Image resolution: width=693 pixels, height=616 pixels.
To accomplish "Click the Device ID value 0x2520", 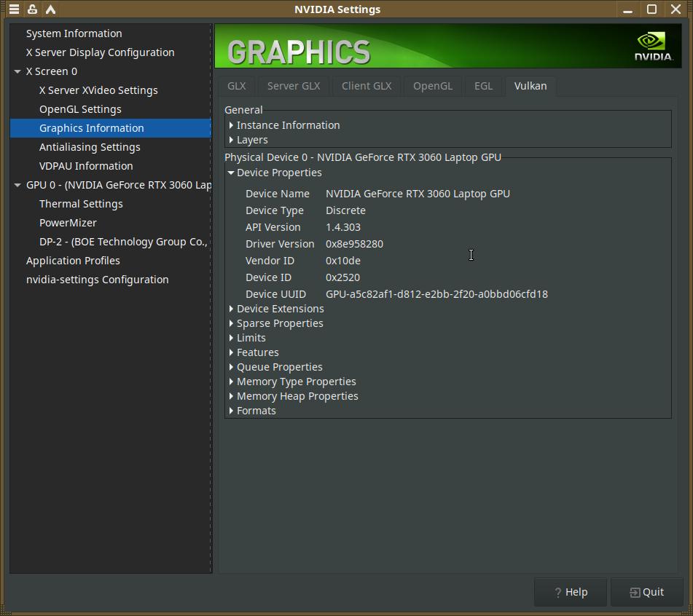I will click(x=342, y=277).
